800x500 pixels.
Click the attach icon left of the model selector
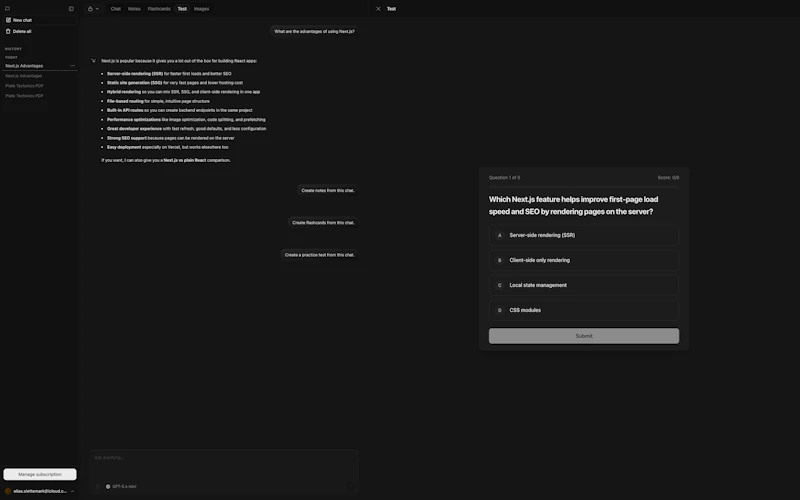pyautogui.click(x=97, y=486)
